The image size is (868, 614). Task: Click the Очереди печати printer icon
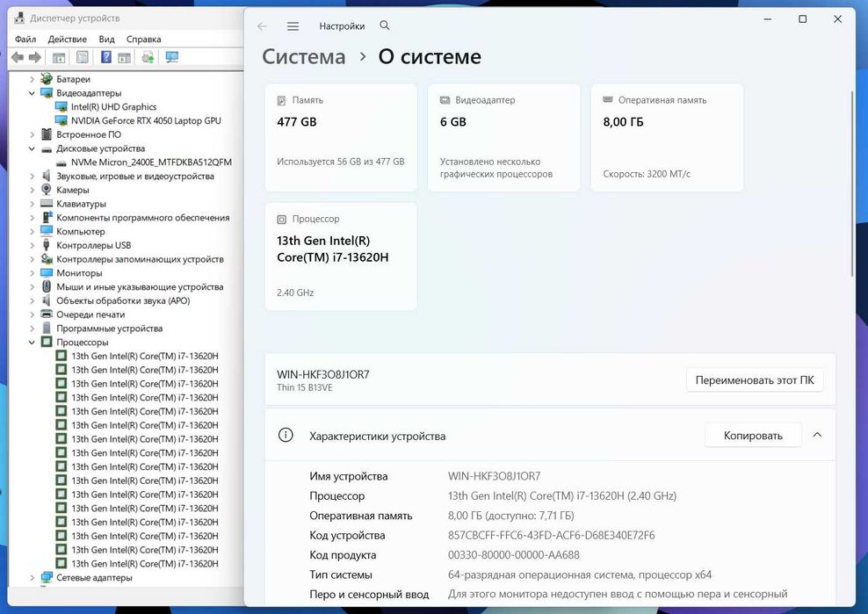(x=47, y=314)
